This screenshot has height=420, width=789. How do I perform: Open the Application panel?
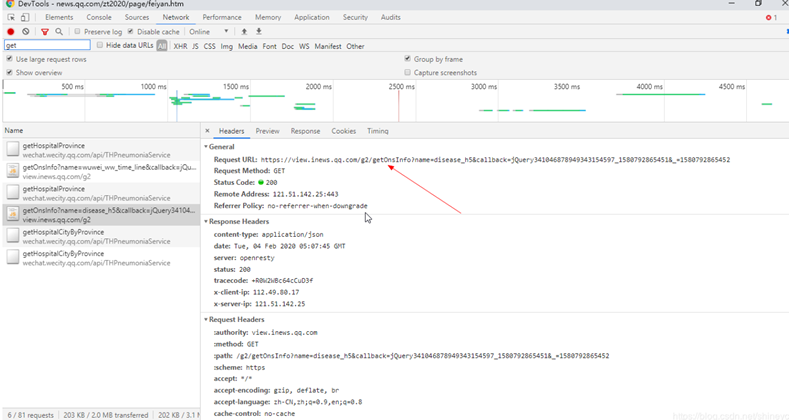pos(312,17)
